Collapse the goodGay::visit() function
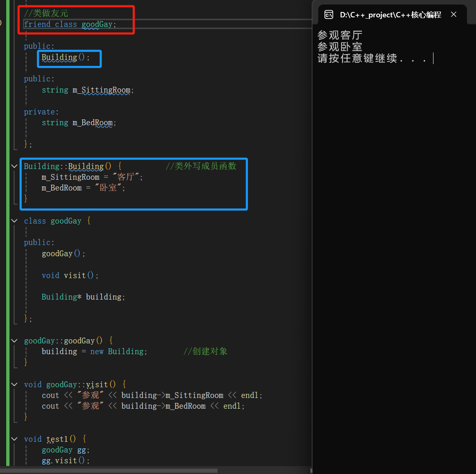The image size is (476, 474). (14, 385)
